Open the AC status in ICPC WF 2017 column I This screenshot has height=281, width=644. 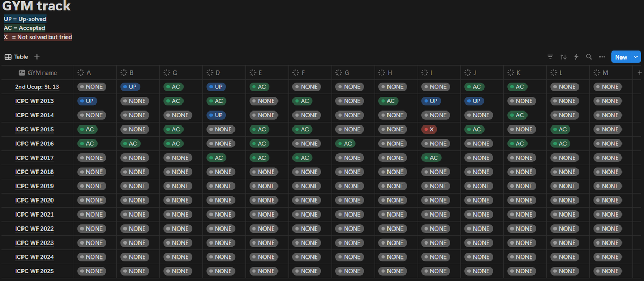431,158
